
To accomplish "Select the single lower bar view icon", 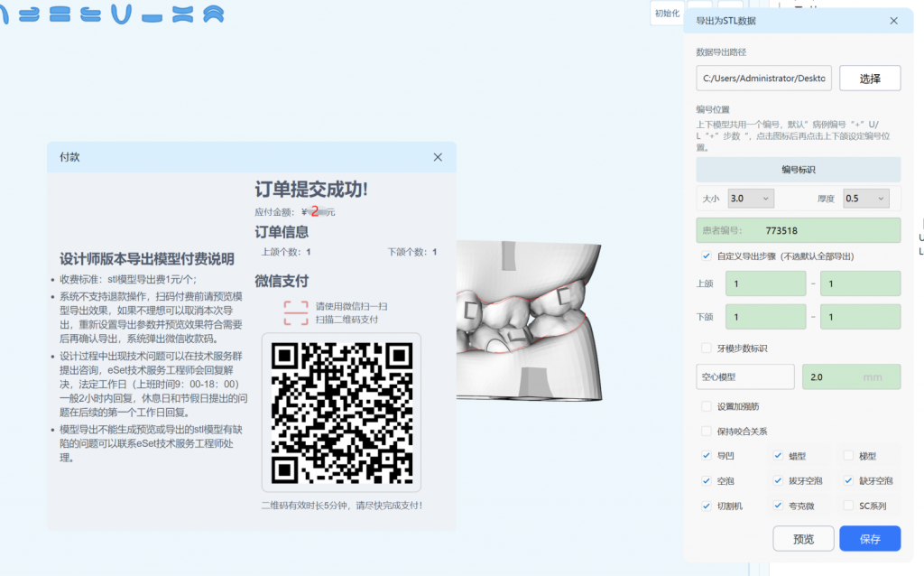I will 152,18.
